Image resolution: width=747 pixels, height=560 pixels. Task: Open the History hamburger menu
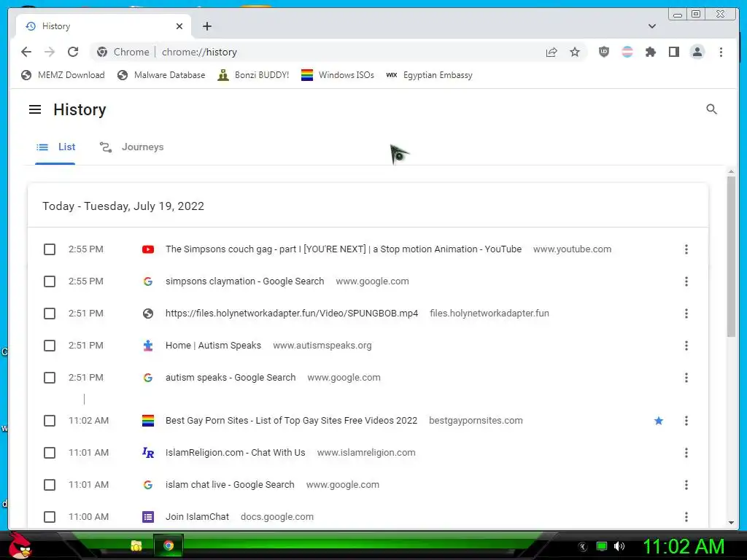click(x=35, y=109)
